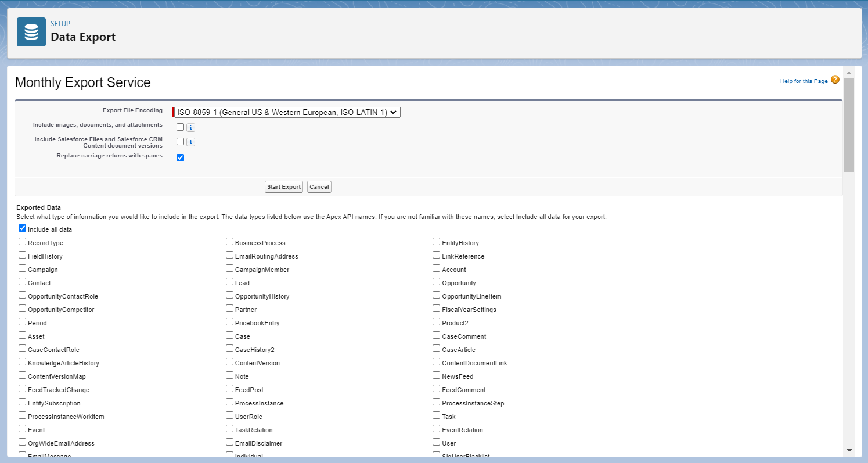Check the OpportunityContactRole checkbox
The height and width of the screenshot is (463, 868).
[22, 295]
